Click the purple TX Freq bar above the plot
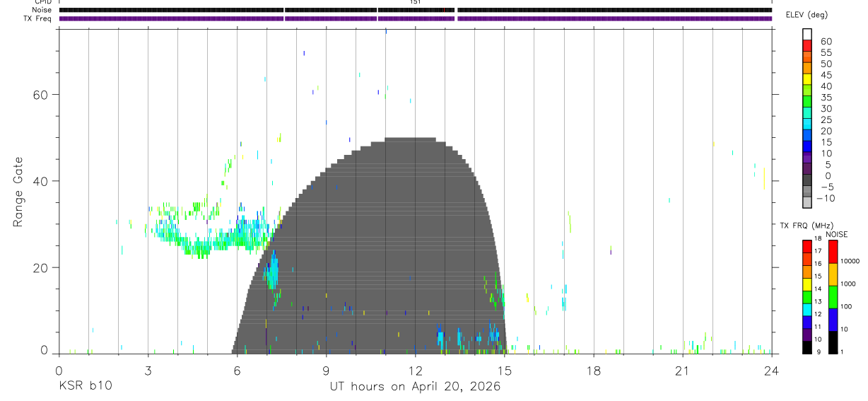868x401 pixels. point(415,18)
